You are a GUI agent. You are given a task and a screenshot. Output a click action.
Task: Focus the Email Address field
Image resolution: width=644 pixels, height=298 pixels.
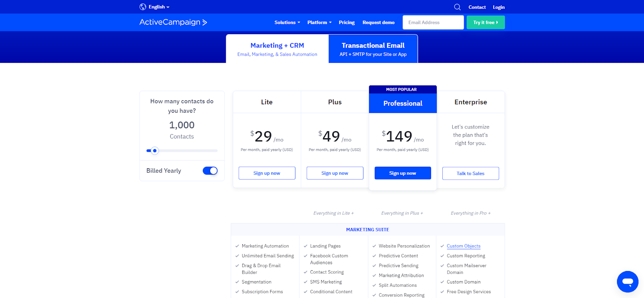click(x=433, y=23)
